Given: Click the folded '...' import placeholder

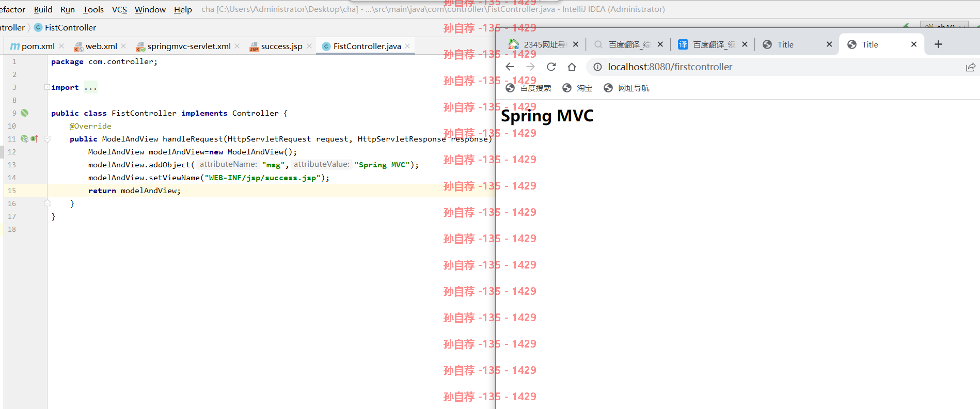Looking at the screenshot, I should (91, 87).
